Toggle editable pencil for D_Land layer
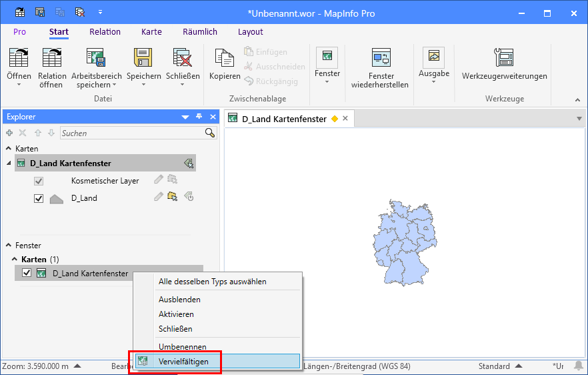 [x=159, y=196]
